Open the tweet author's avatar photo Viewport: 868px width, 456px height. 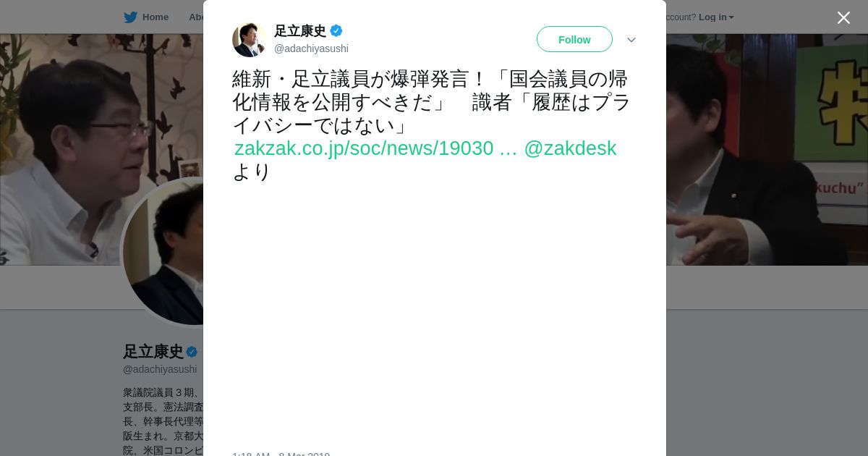[x=250, y=40]
